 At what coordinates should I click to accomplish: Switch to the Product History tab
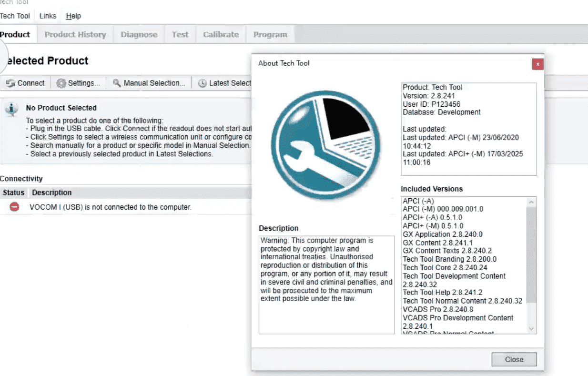75,35
